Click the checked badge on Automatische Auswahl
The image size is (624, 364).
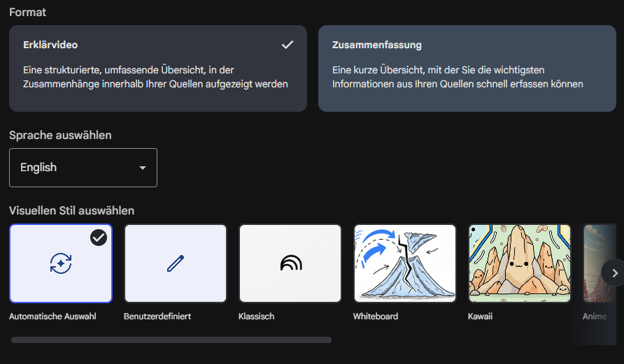99,238
